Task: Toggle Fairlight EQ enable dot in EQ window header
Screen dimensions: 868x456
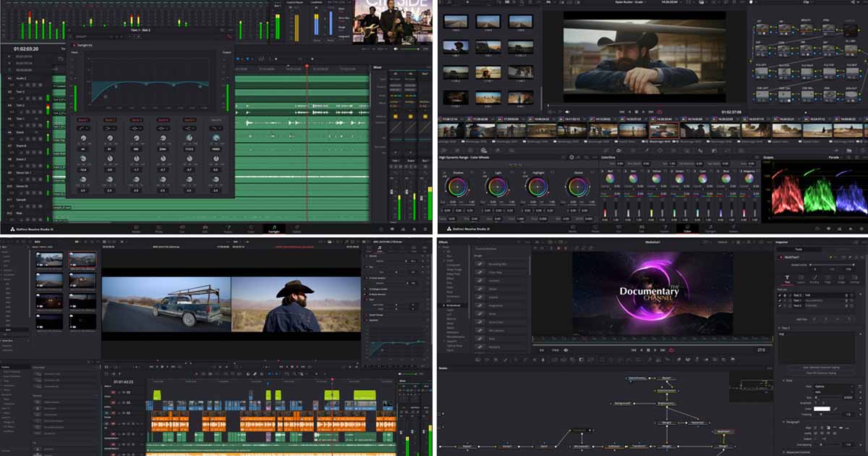Action: point(74,45)
